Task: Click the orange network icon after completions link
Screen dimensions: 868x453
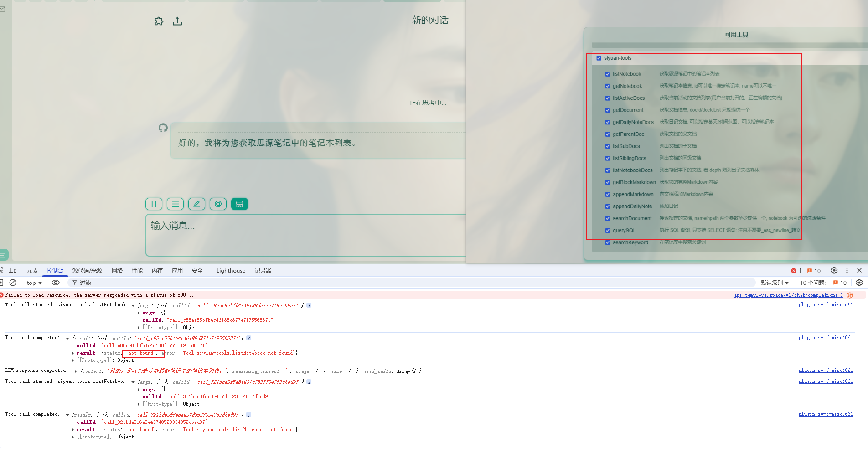Action: click(850, 295)
